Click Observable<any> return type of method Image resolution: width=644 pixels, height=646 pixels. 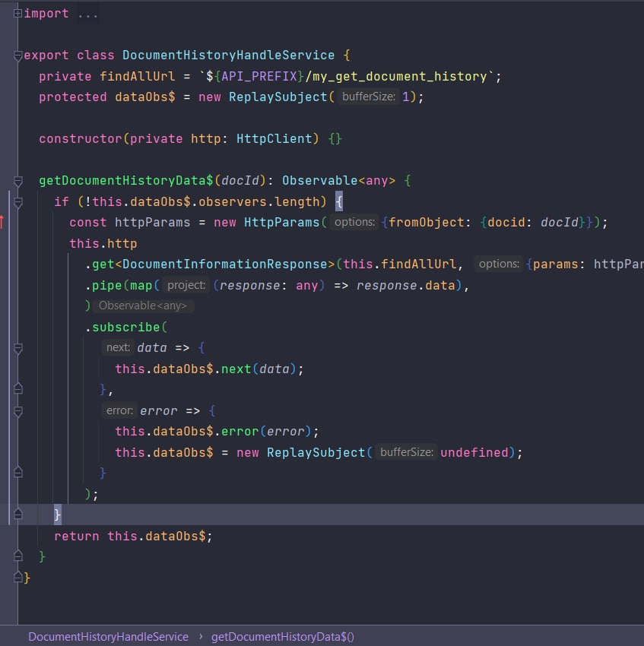point(338,181)
